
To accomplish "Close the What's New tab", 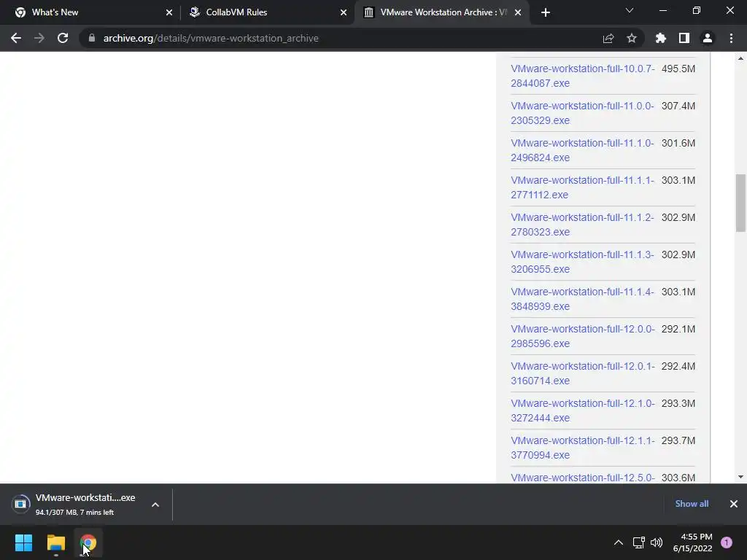I will pyautogui.click(x=169, y=12).
